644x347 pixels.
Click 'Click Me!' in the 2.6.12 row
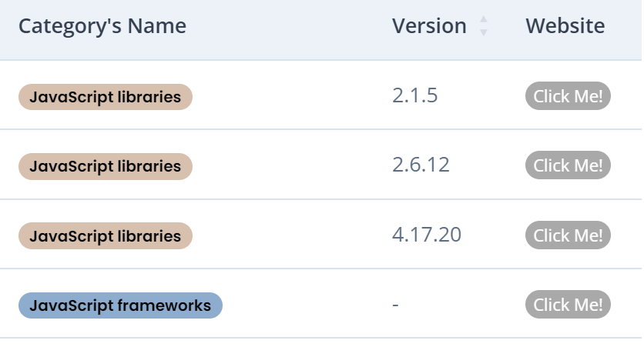click(568, 165)
